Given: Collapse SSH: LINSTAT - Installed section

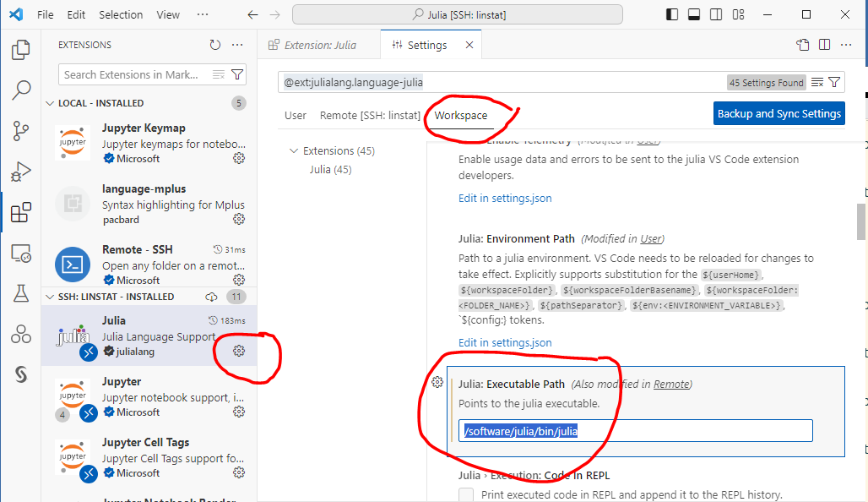Looking at the screenshot, I should pyautogui.click(x=50, y=297).
